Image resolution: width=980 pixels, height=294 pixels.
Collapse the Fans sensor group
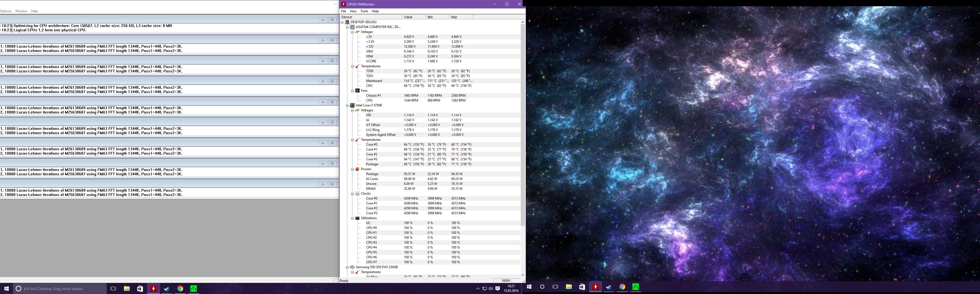point(352,91)
